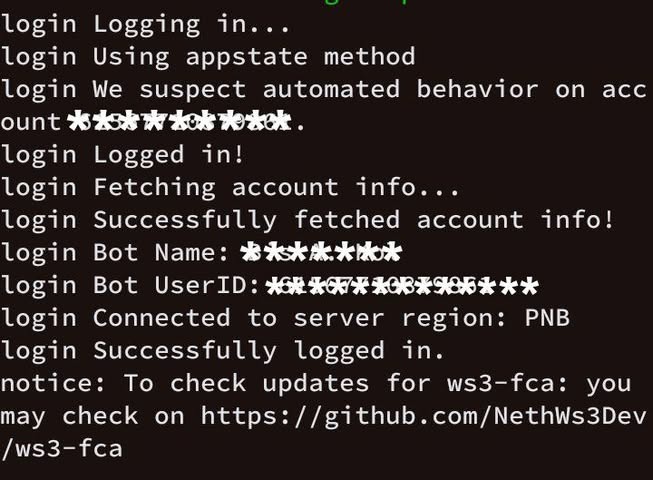Screen dimensions: 653x480
Task: Click the "Logged in!" message
Action: coord(168,155)
